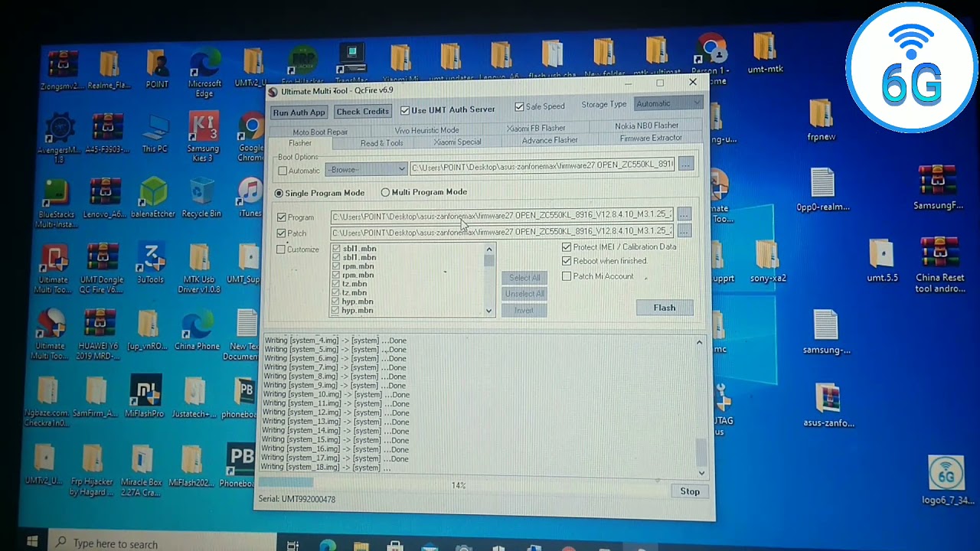This screenshot has height=551, width=980.
Task: Open asus-zanfo archive on desktop
Action: coord(828,406)
